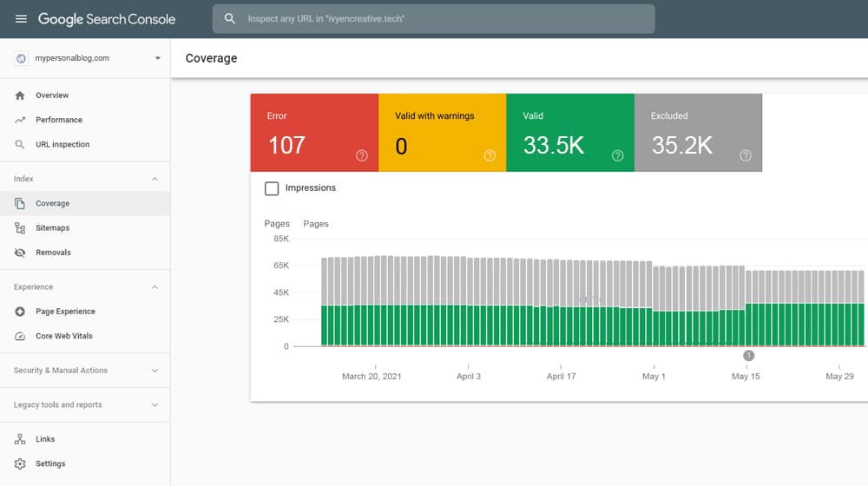Click help icon on Valid with warnings card
868x486 pixels.
click(x=490, y=155)
